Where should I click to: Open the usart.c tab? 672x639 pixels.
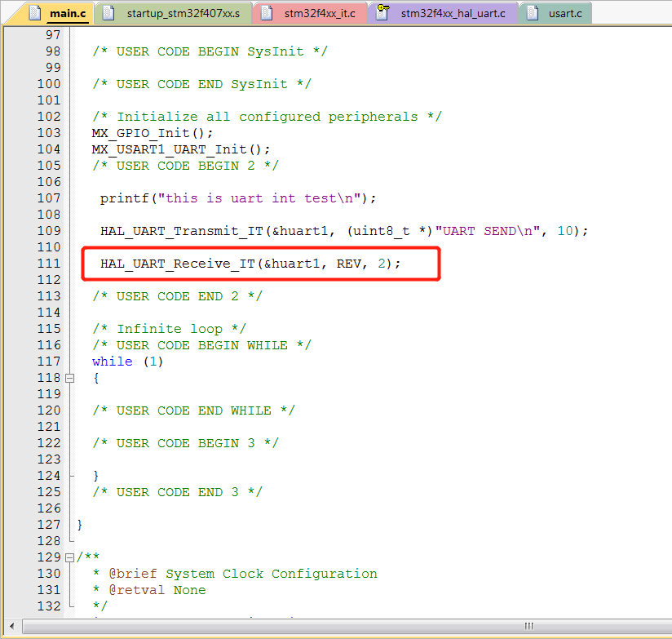coord(555,13)
